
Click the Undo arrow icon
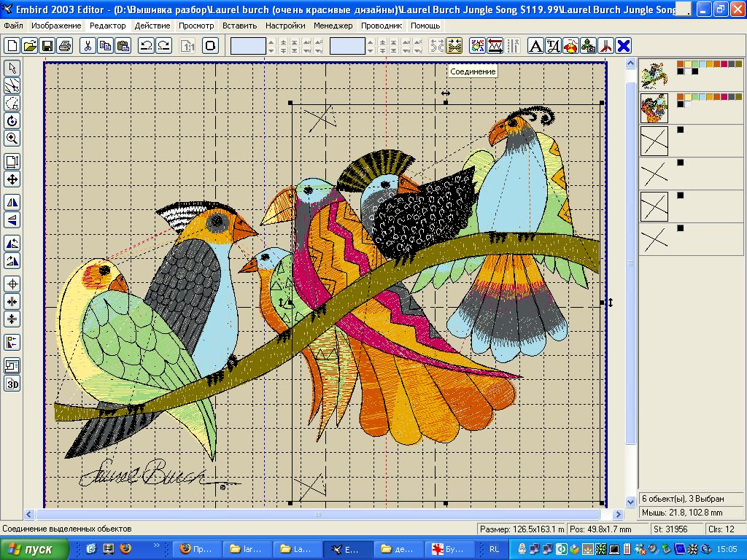tap(146, 46)
